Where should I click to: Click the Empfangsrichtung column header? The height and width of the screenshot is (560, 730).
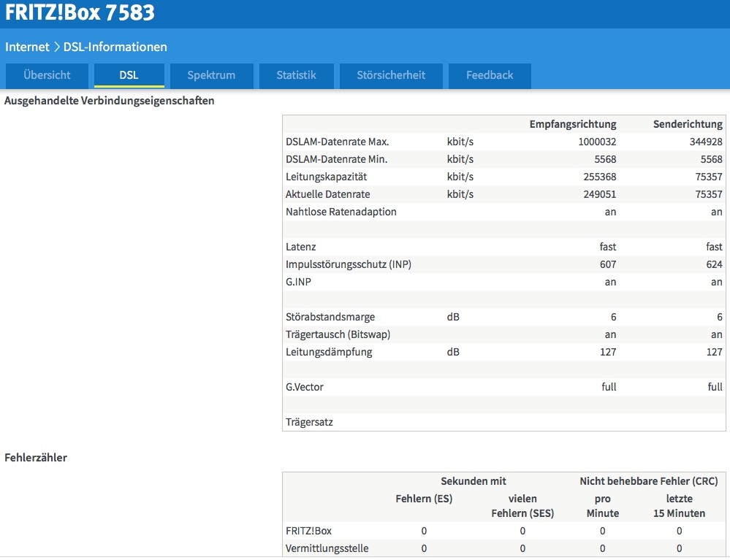pyautogui.click(x=572, y=124)
